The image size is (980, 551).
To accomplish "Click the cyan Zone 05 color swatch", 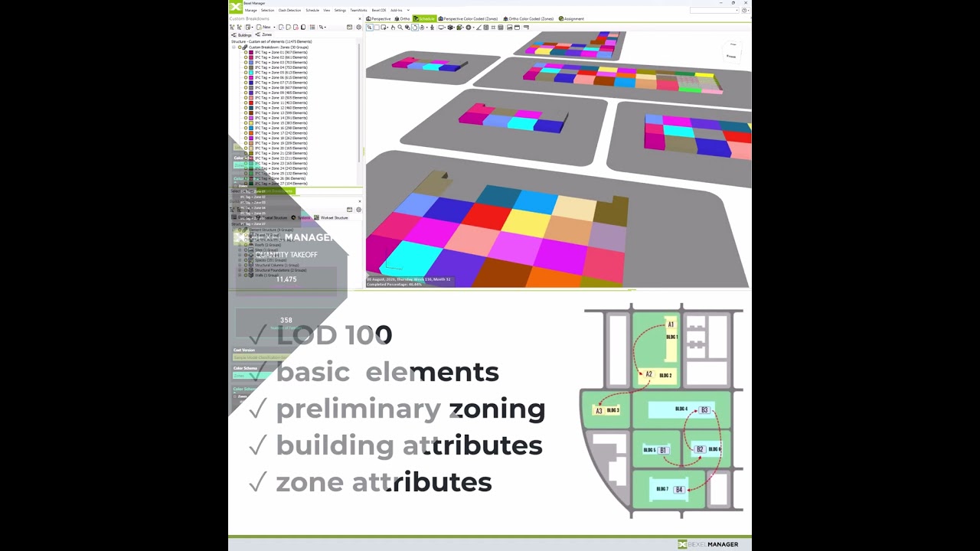I will tap(250, 72).
